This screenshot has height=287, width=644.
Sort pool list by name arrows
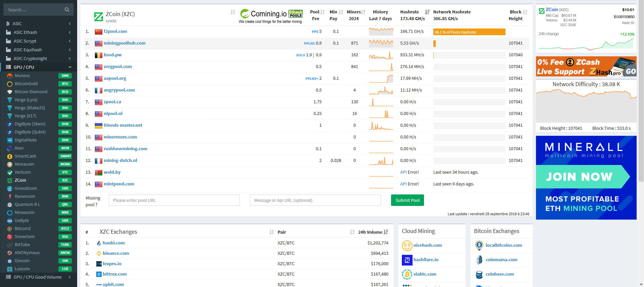233,12
